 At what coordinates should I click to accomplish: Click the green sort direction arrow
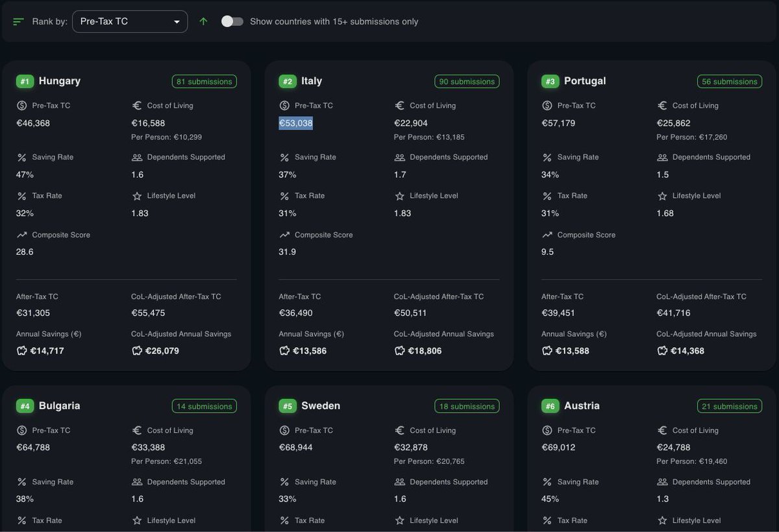coord(203,21)
